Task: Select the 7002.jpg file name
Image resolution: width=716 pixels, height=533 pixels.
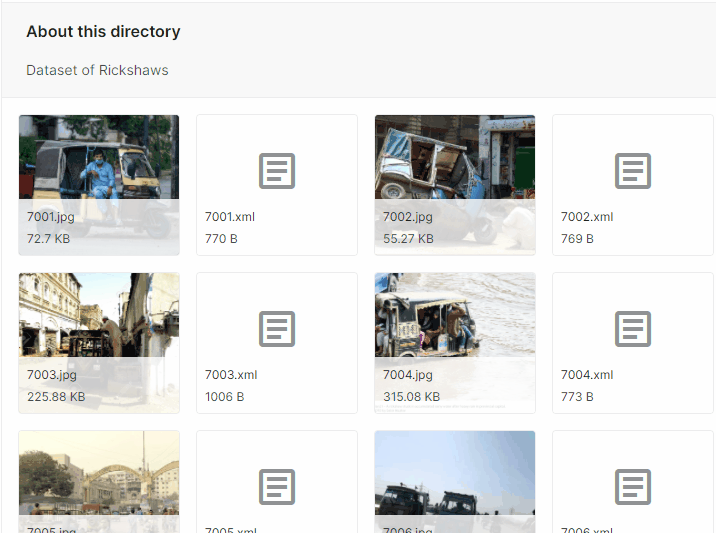Action: (x=408, y=217)
